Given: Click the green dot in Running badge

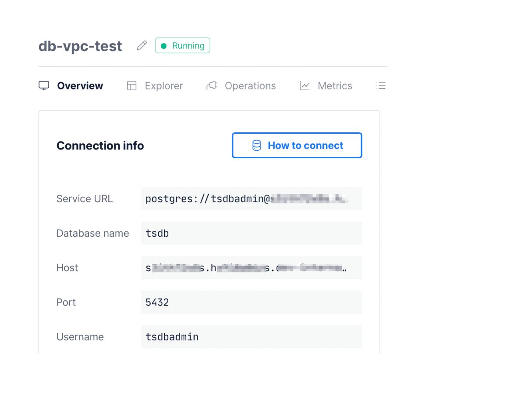Looking at the screenshot, I should (164, 46).
